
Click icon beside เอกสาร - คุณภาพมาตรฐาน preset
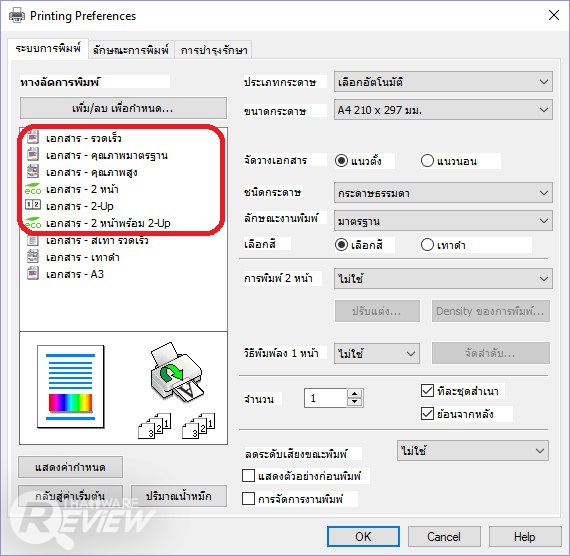click(x=33, y=154)
